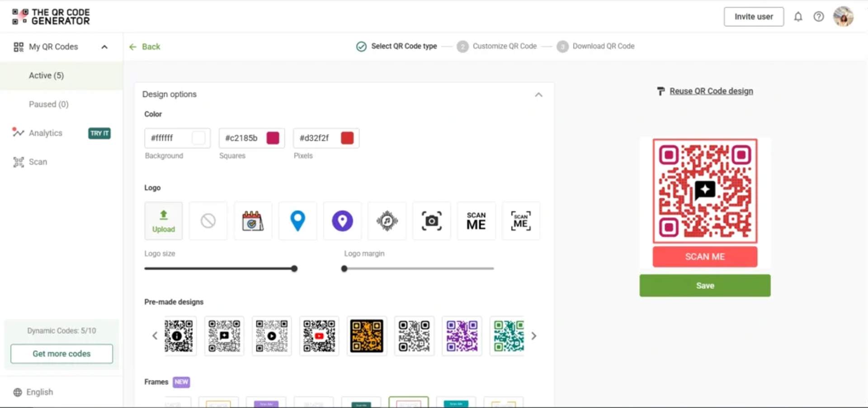
Task: Open the white Background color swatch
Action: (x=198, y=138)
